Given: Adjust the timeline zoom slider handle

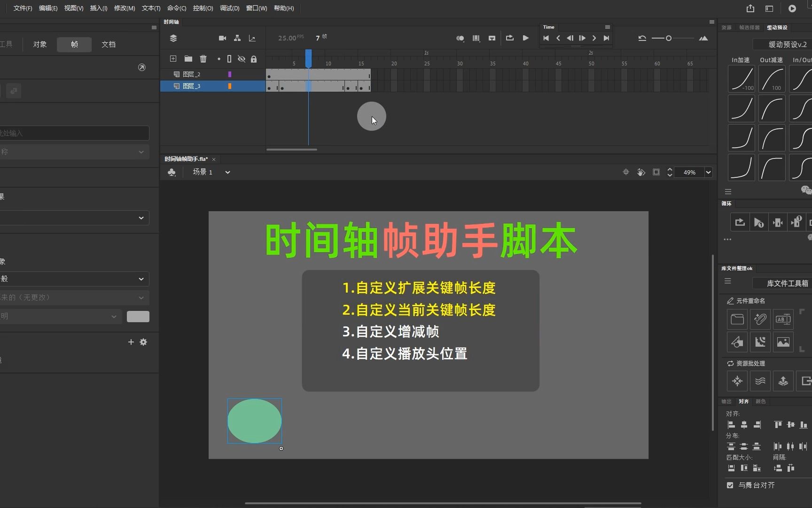Looking at the screenshot, I should [x=669, y=38].
